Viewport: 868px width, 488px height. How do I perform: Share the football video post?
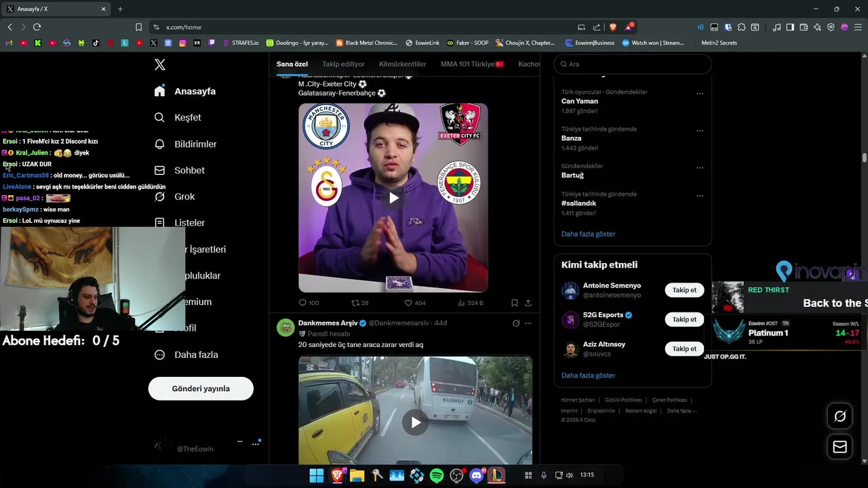click(x=528, y=303)
